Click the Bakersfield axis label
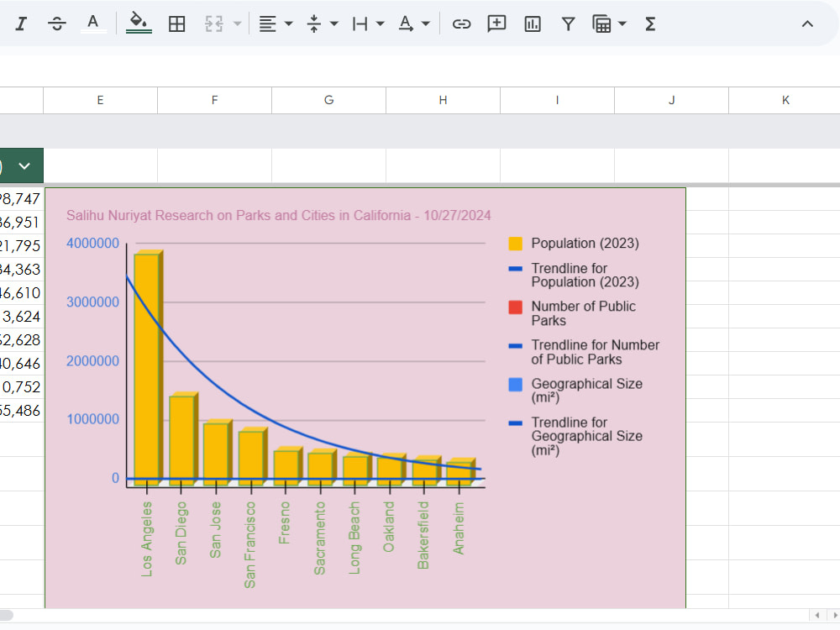The image size is (840, 630). tap(423, 535)
